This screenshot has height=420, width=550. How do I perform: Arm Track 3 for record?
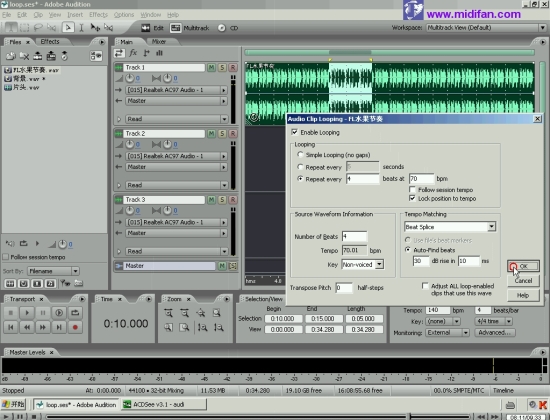click(233, 200)
